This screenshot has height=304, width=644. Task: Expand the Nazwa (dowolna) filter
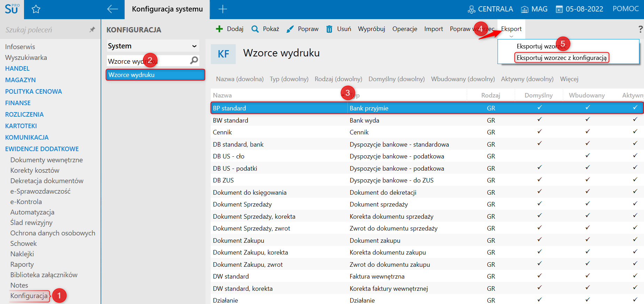coord(240,79)
